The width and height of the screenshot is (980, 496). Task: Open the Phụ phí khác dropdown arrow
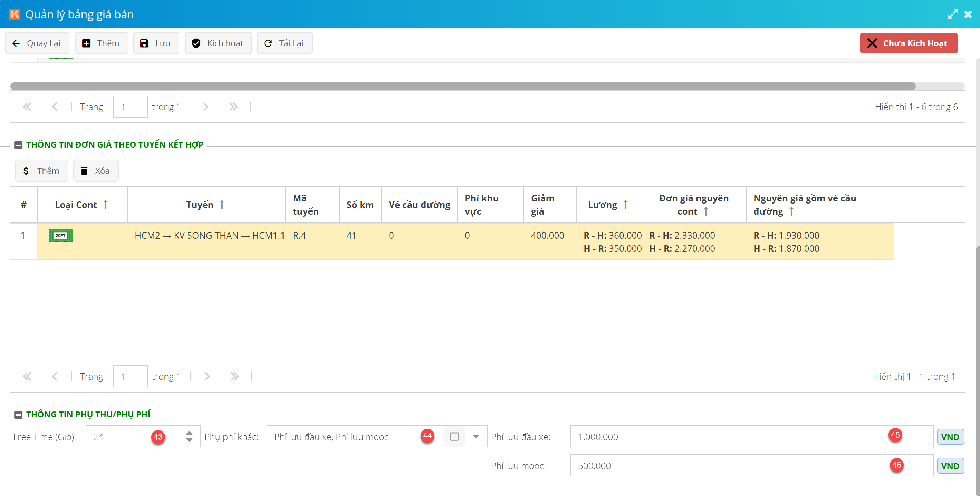(475, 436)
